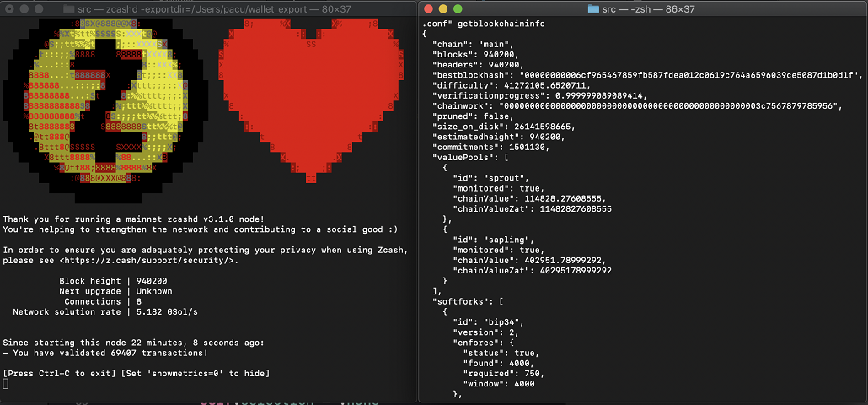The width and height of the screenshot is (868, 405).
Task: Click the folder icon in zsh window title
Action: point(593,9)
